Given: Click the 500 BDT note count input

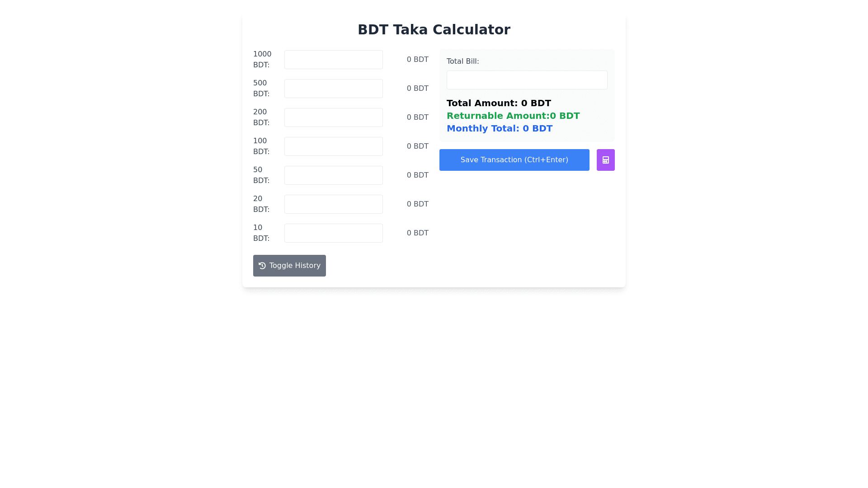Looking at the screenshot, I should click(333, 89).
